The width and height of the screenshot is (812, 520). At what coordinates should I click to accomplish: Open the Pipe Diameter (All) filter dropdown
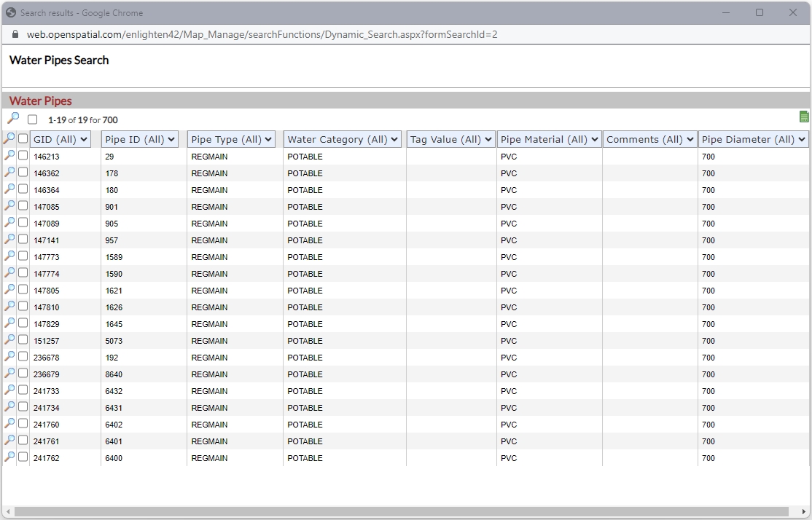point(754,139)
